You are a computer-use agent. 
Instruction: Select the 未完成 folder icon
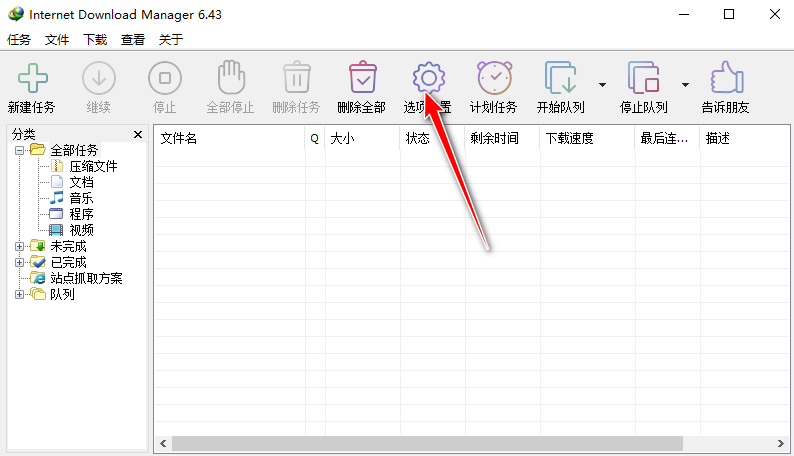click(x=38, y=246)
